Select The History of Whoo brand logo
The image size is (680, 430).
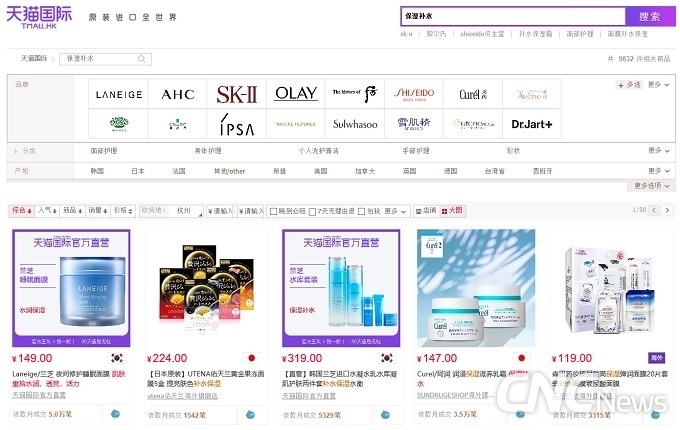[x=355, y=94]
